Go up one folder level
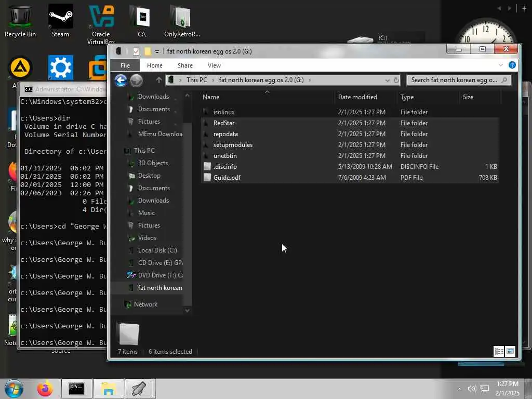 (158, 80)
